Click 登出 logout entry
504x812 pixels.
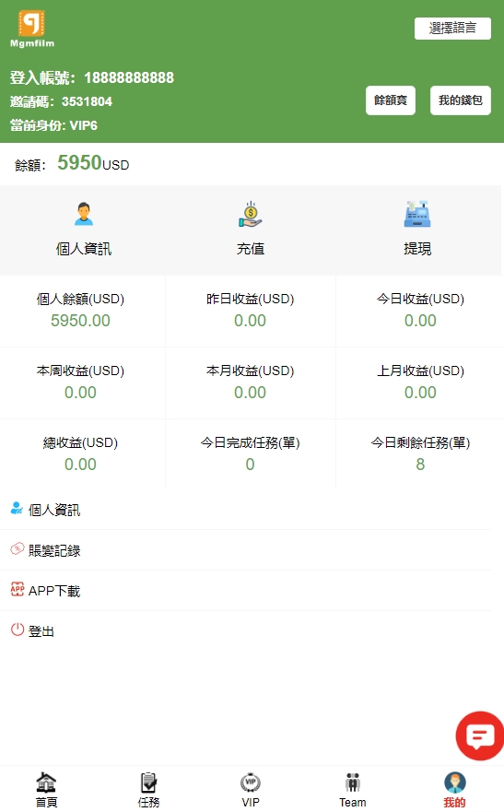tap(246, 630)
